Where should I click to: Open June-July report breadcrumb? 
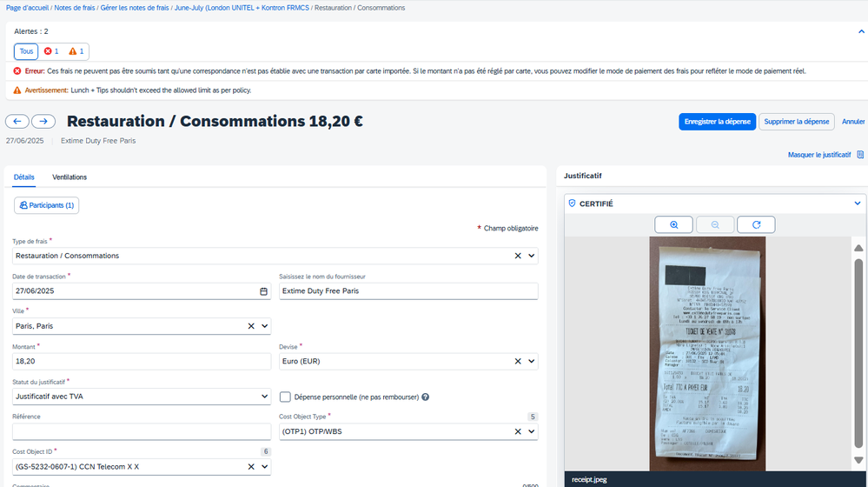242,8
